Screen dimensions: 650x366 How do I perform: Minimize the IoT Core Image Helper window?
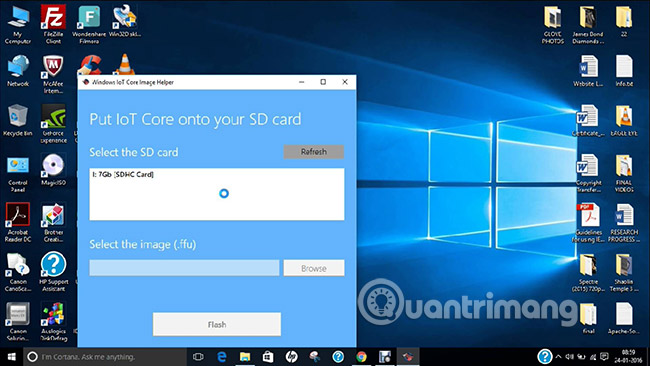(301, 82)
